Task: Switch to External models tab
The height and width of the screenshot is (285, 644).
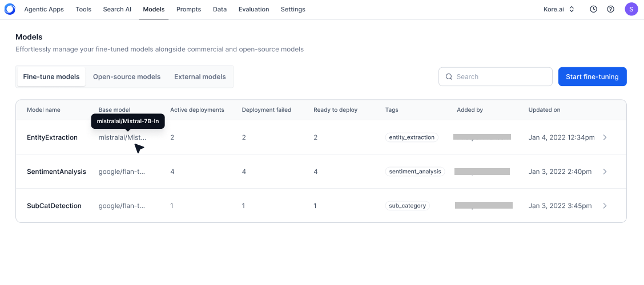Action: (200, 77)
